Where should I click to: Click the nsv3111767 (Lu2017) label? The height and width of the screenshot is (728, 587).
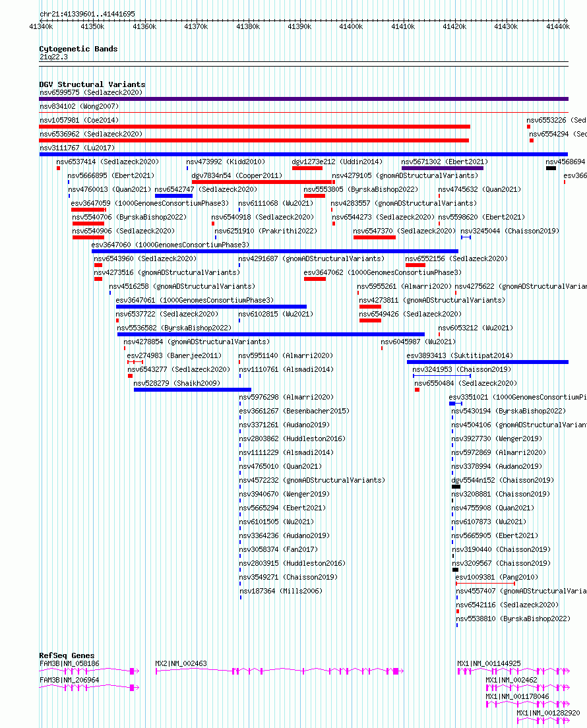coord(77,148)
